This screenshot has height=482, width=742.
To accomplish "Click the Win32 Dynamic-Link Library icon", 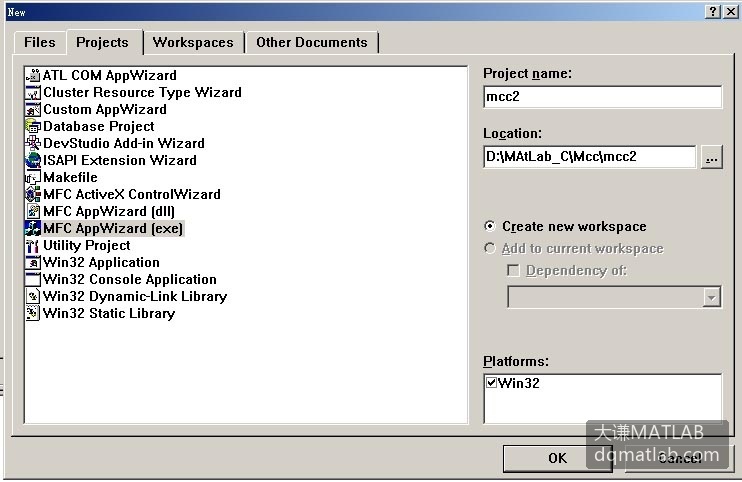I will pos(33,297).
